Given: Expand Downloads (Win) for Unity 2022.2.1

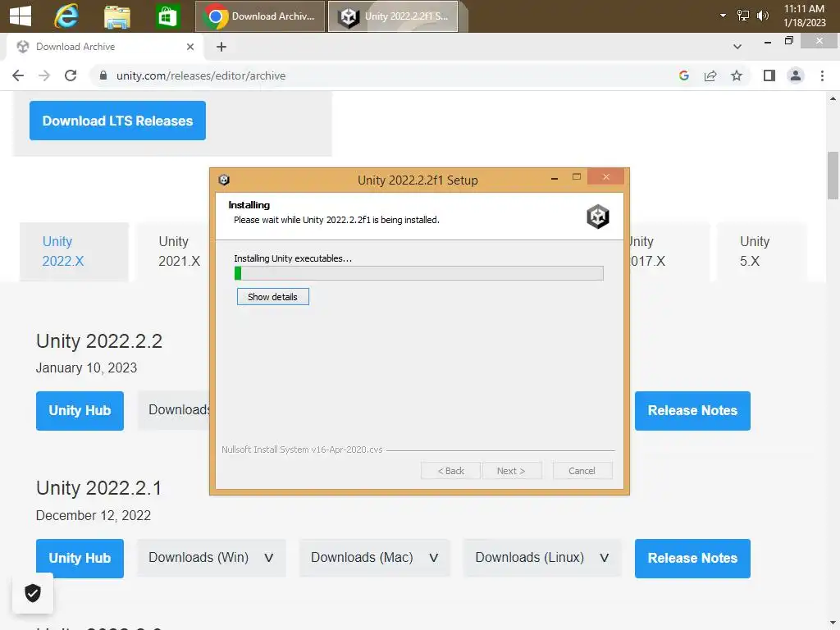Looking at the screenshot, I should (212, 558).
